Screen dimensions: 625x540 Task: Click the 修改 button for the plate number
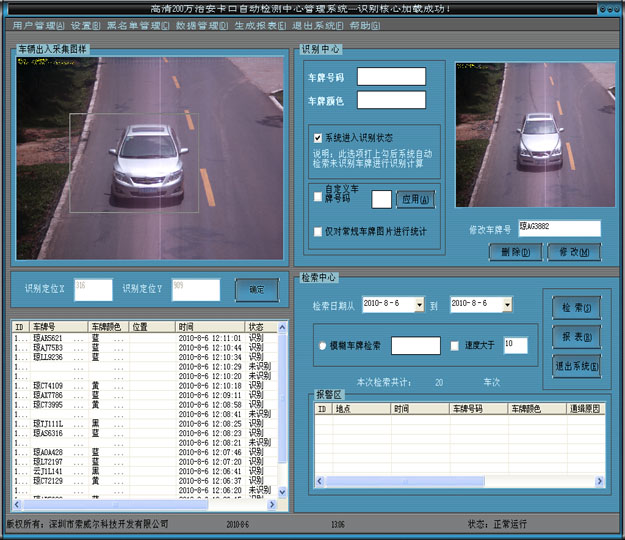click(573, 251)
